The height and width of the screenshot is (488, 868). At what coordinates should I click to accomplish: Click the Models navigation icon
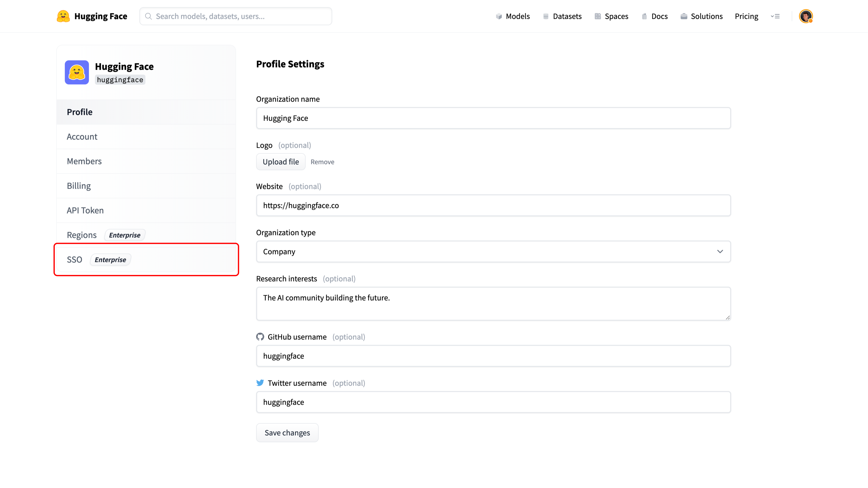coord(498,16)
